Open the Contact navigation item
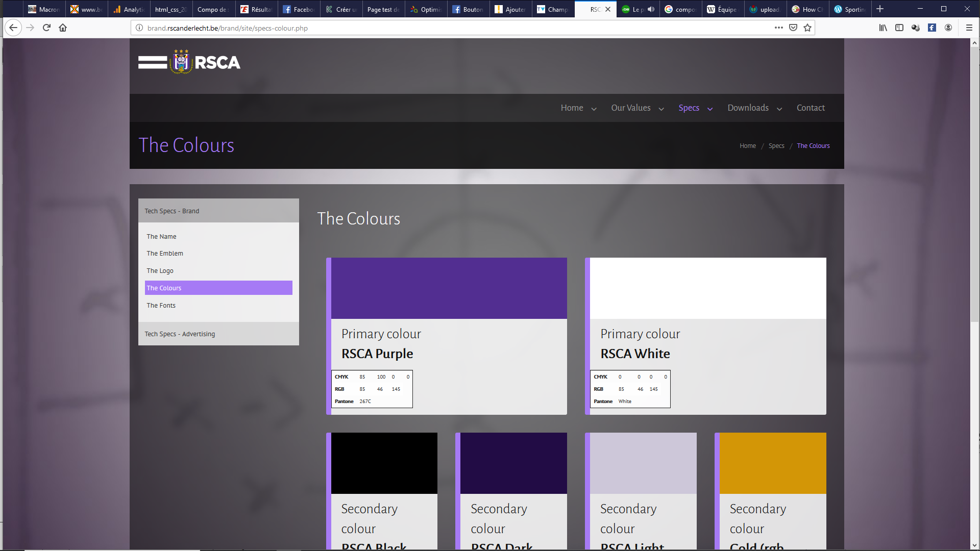 811,108
